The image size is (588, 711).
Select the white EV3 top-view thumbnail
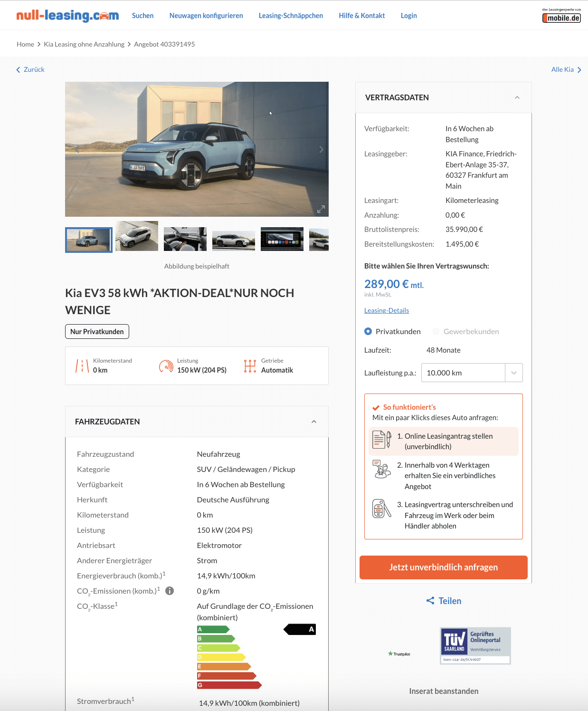click(x=137, y=236)
